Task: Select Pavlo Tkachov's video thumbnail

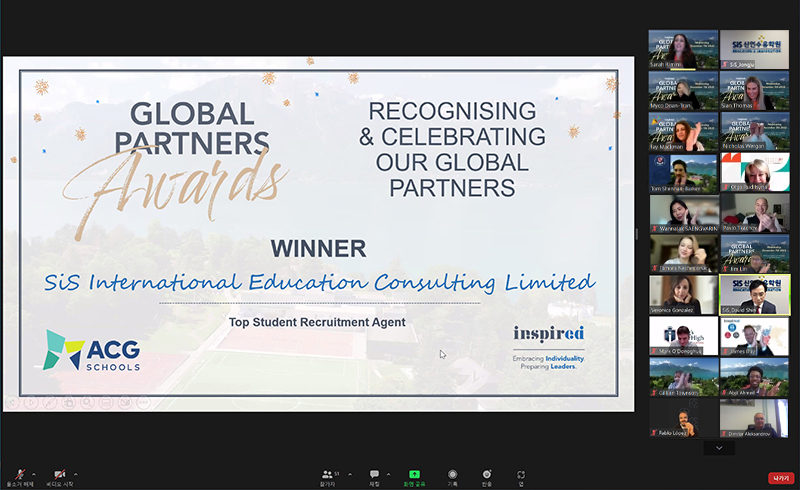Action: click(755, 213)
